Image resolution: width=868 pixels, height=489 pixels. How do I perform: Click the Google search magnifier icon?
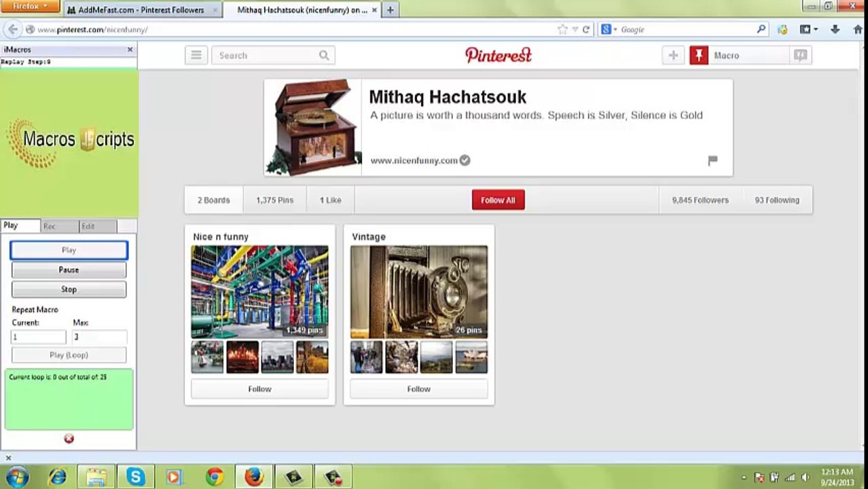tap(761, 29)
